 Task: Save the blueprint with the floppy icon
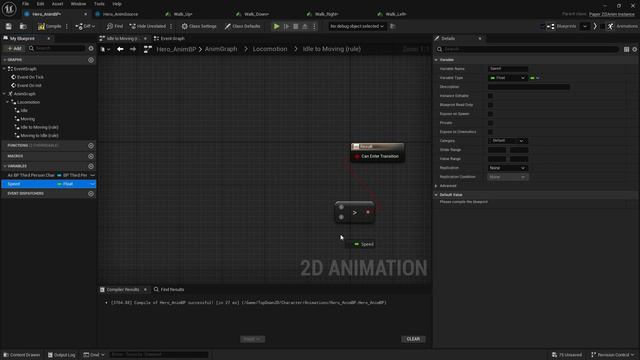click(9, 26)
